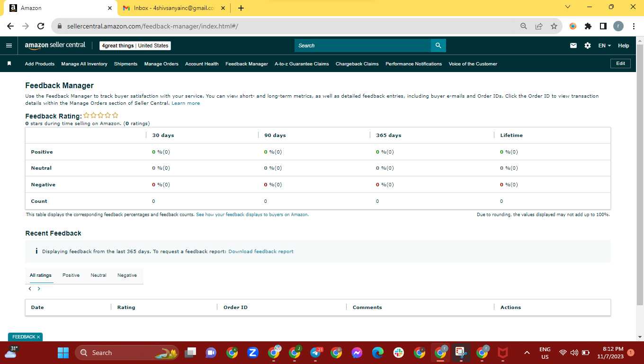
Task: Close the Amazon browser tab
Action: pyautogui.click(x=110, y=8)
